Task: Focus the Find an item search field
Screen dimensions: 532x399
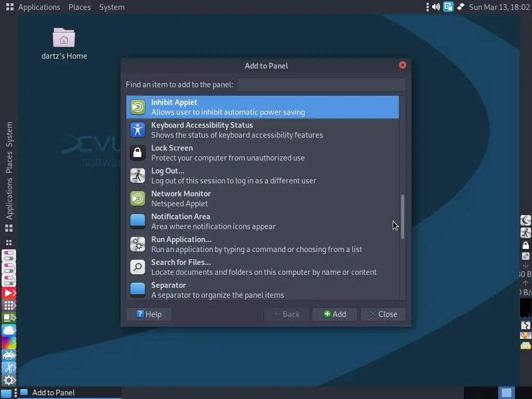Action: click(x=321, y=85)
